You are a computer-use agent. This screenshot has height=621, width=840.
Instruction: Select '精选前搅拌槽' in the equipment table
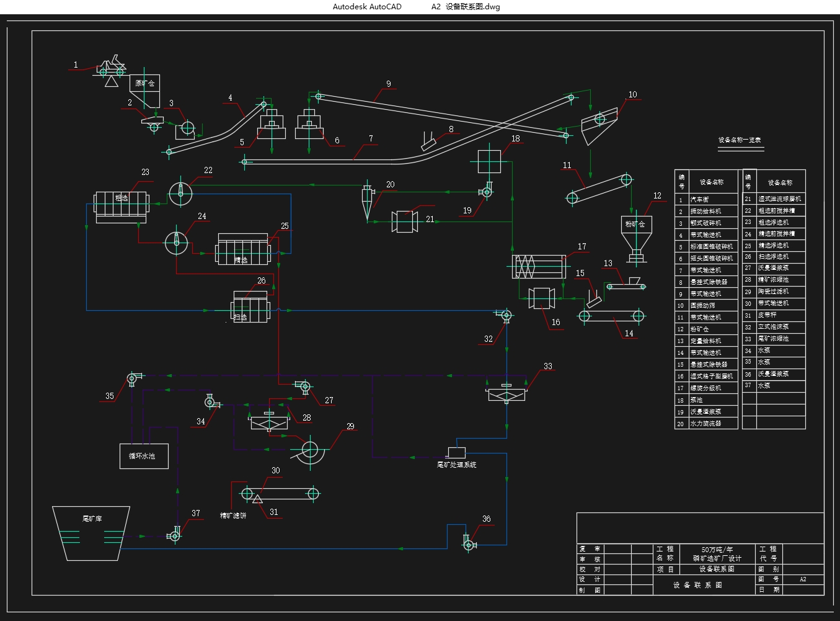click(777, 234)
